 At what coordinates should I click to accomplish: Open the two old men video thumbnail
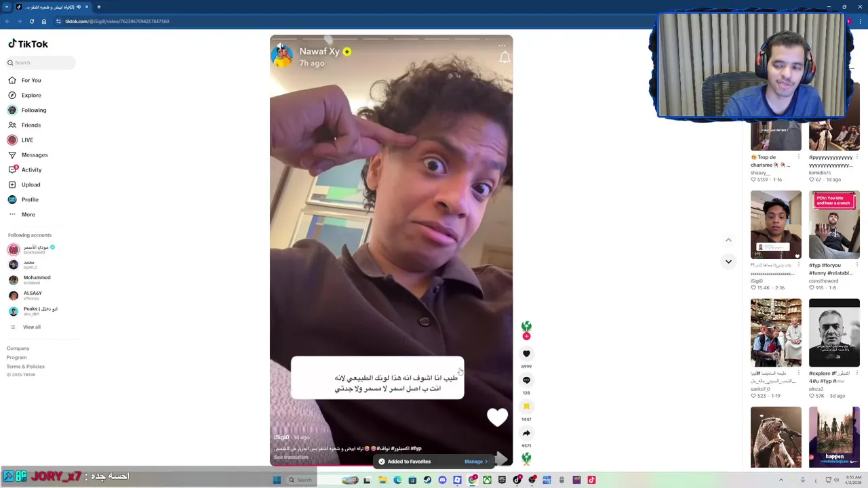[776, 333]
